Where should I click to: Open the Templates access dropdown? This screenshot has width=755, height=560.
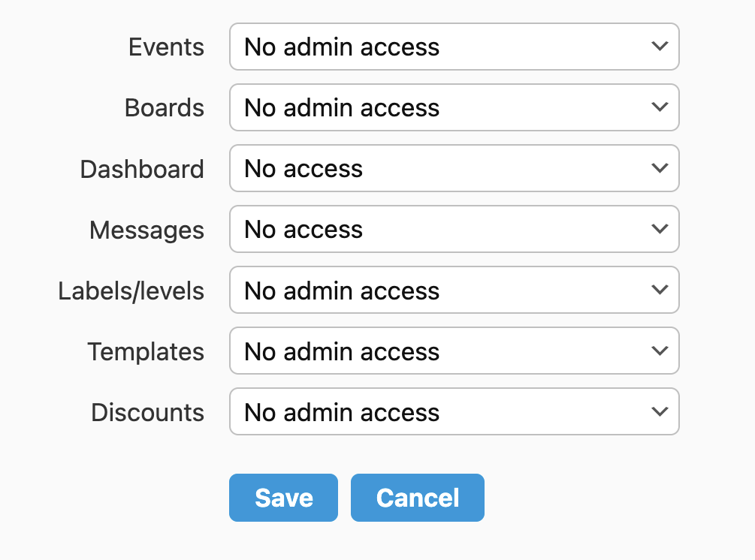click(454, 351)
